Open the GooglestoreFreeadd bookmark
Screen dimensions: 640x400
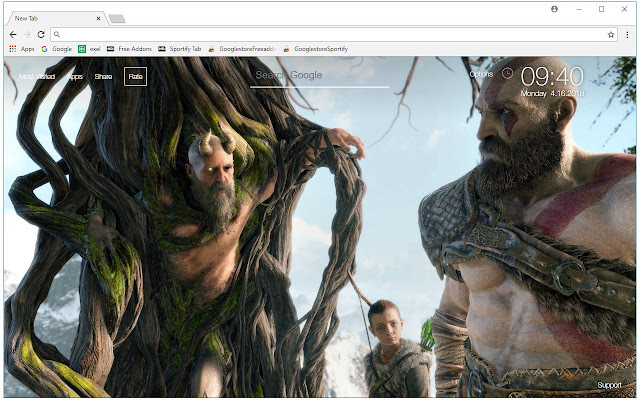coord(242,49)
